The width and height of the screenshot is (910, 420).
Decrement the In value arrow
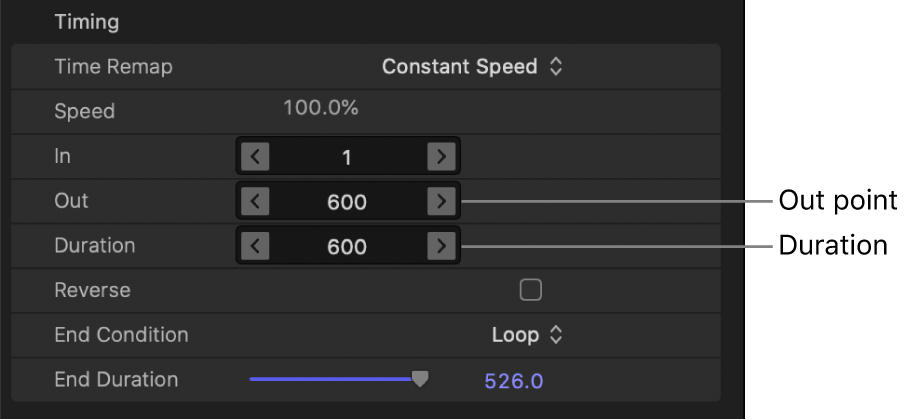[255, 156]
